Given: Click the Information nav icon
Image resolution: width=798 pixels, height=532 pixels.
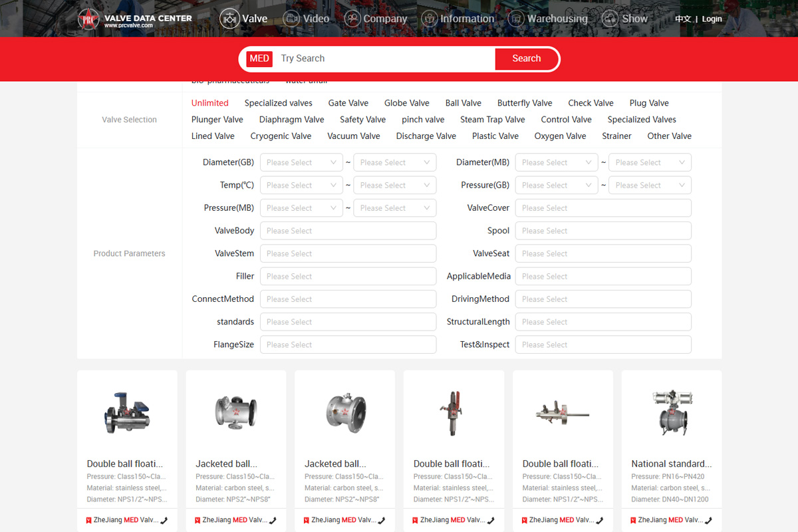Looking at the screenshot, I should [x=430, y=19].
